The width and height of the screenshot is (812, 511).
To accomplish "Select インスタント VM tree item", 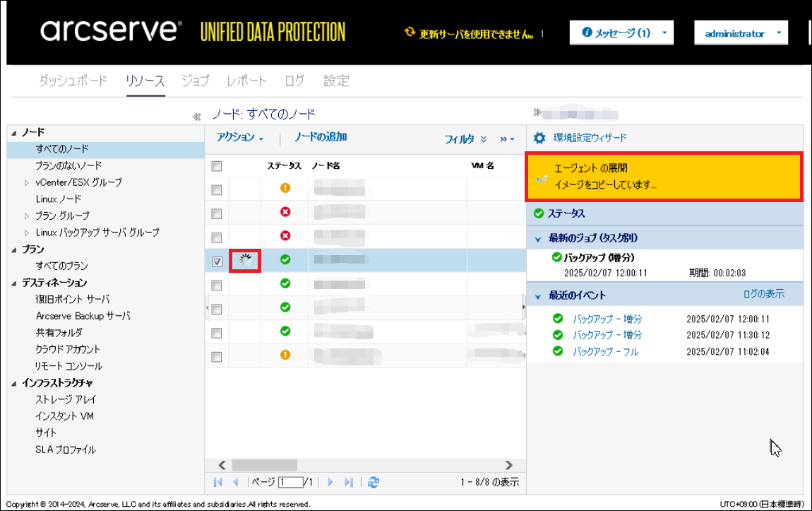I will pyautogui.click(x=64, y=416).
